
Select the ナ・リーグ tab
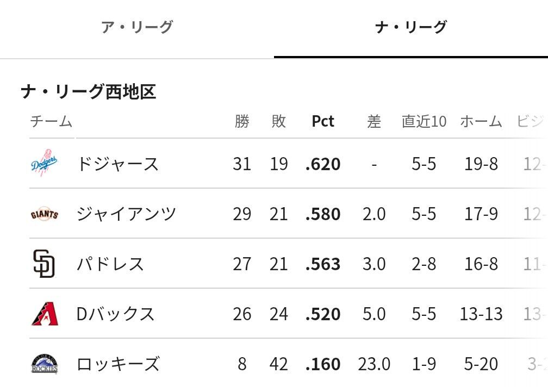411,27
